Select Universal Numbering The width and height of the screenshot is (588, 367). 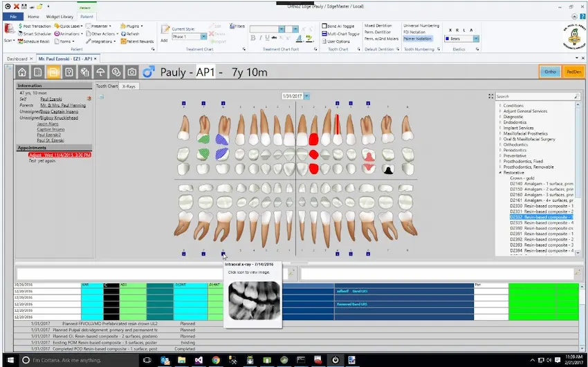[x=421, y=26]
